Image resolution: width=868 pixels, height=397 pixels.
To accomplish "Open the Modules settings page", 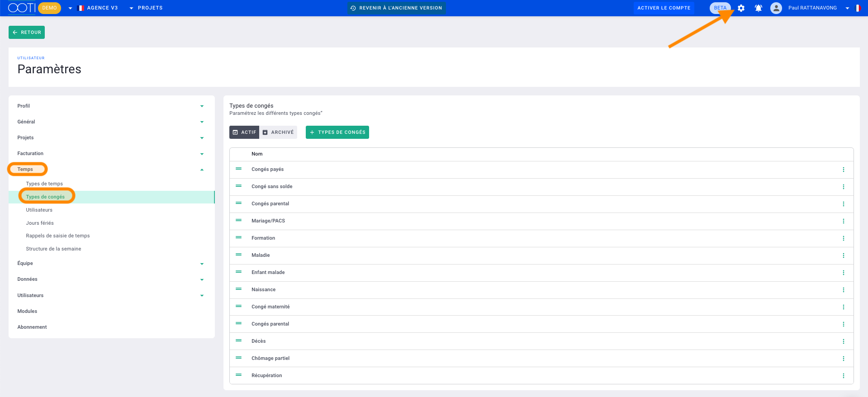I will [x=27, y=311].
